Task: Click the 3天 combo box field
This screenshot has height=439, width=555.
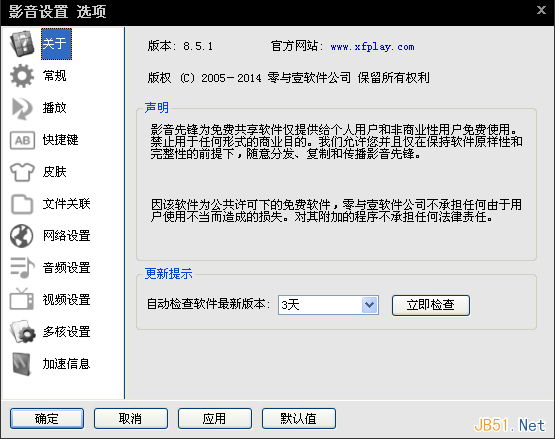Action: point(328,305)
